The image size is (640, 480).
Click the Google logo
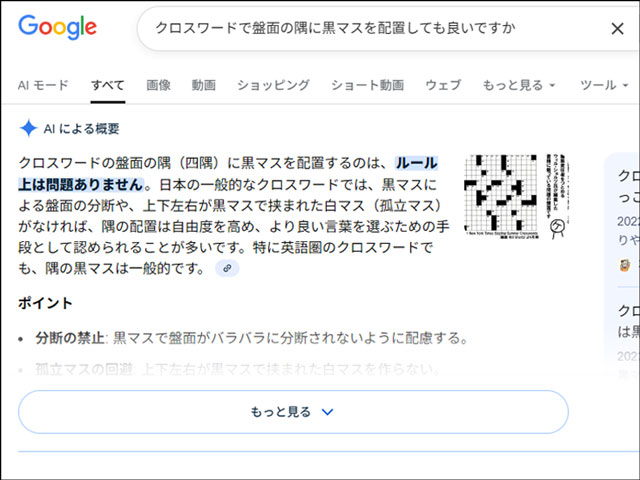(x=57, y=28)
